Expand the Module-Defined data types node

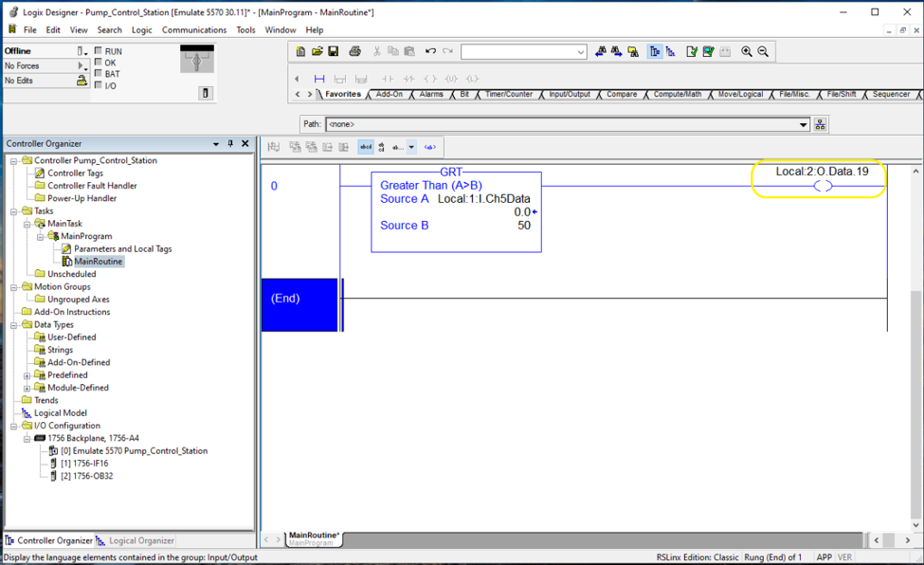point(27,388)
